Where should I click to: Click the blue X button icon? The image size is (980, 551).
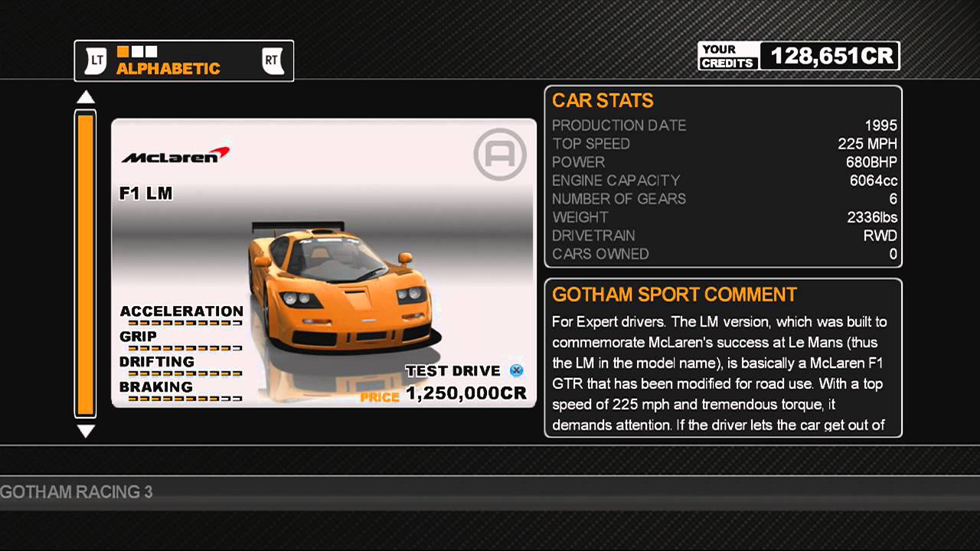point(517,370)
